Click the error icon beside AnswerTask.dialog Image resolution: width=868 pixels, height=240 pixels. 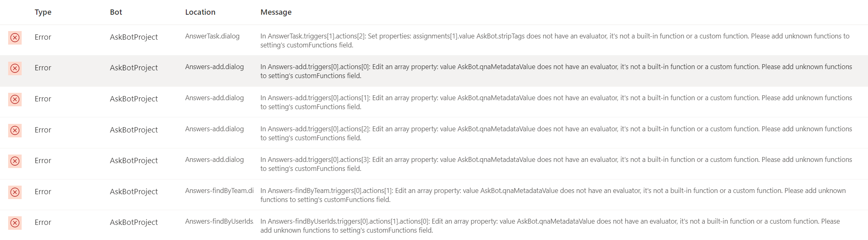coord(15,37)
